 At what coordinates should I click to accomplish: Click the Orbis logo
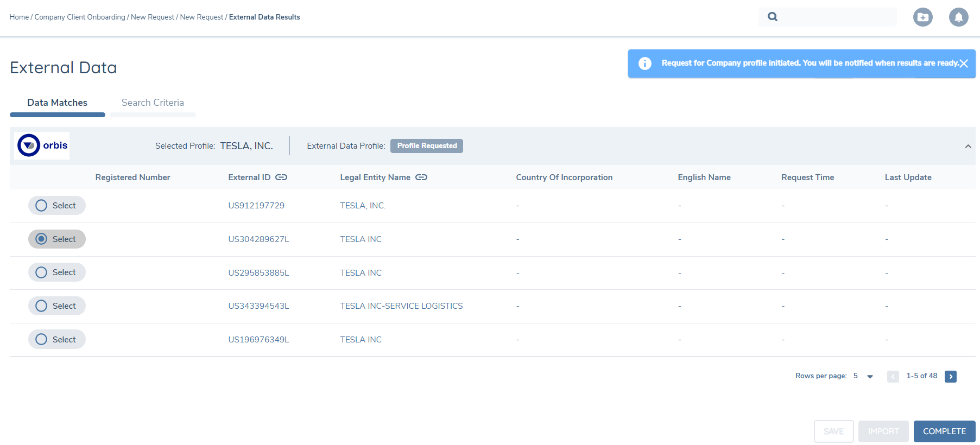click(42, 145)
